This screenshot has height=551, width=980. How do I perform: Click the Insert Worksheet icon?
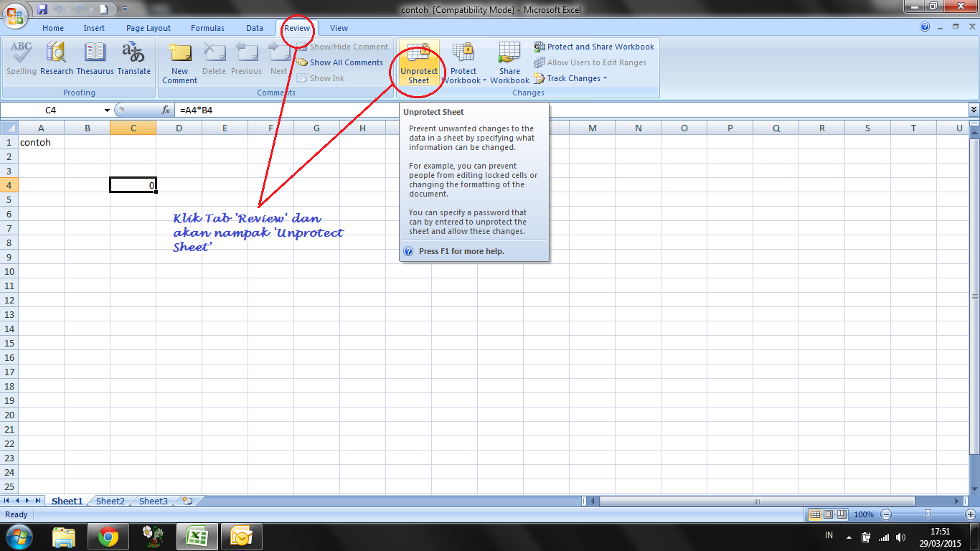[x=187, y=501]
